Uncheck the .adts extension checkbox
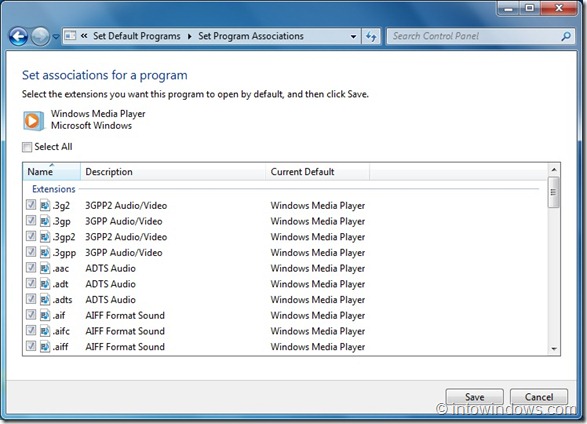Screen dimensions: 587x424 tap(31, 299)
